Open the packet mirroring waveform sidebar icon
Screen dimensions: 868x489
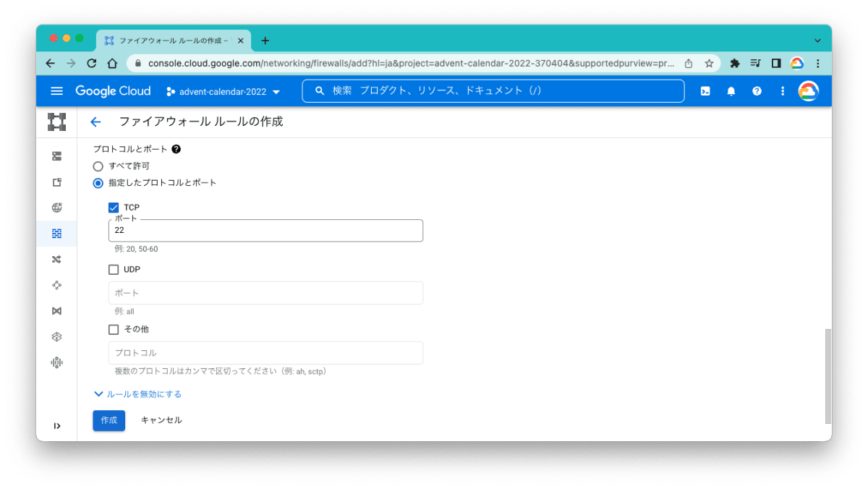point(56,362)
